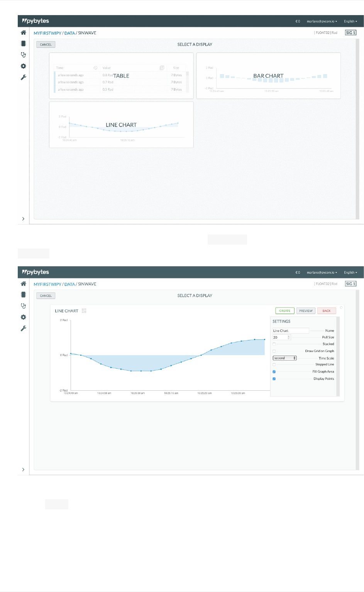Click the stethoscope icon left of the display thumbnails screen
The height and width of the screenshot is (592, 364).
(x=24, y=55)
